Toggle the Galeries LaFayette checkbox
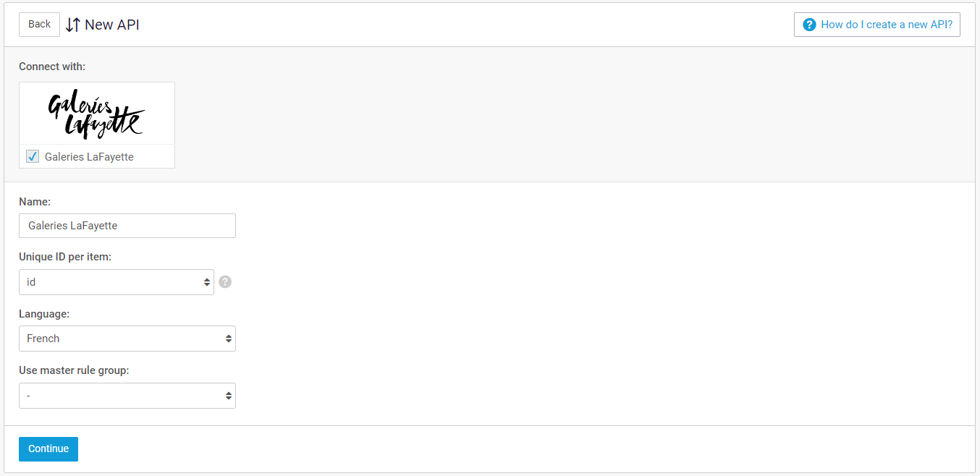 [x=33, y=156]
